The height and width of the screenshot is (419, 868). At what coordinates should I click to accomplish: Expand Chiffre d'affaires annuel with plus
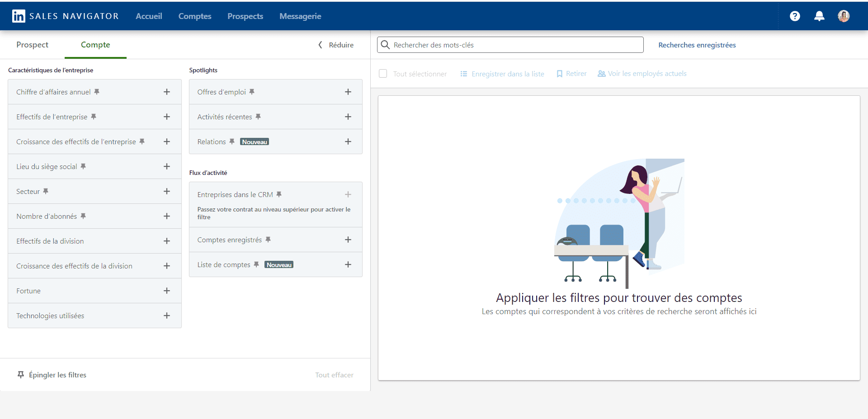(x=167, y=92)
